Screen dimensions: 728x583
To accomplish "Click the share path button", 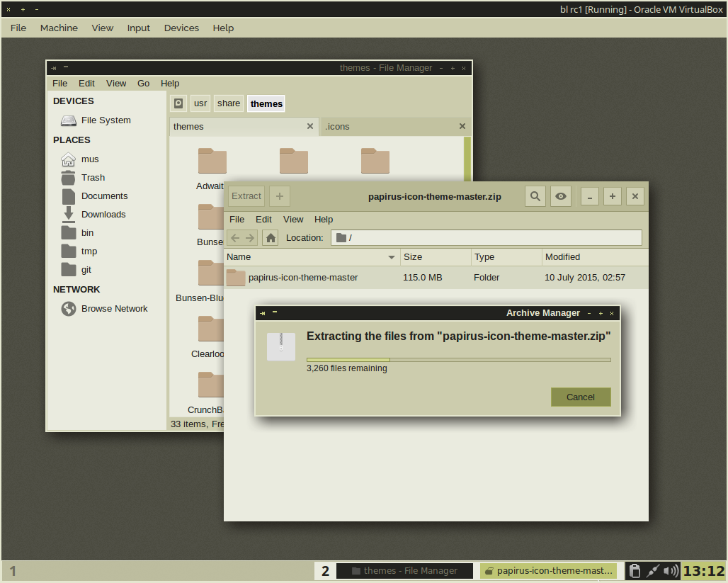I will point(229,103).
